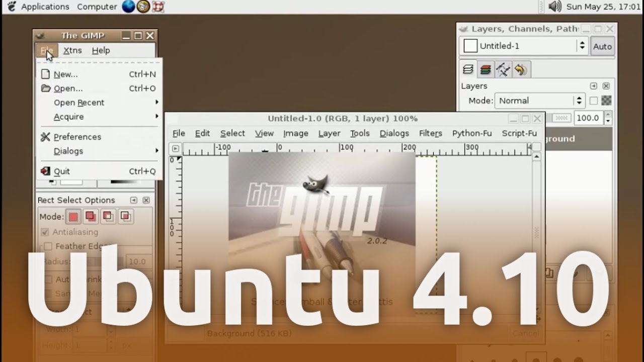Switch to the Paths tab icon
The width and height of the screenshot is (644, 362).
pyautogui.click(x=503, y=69)
